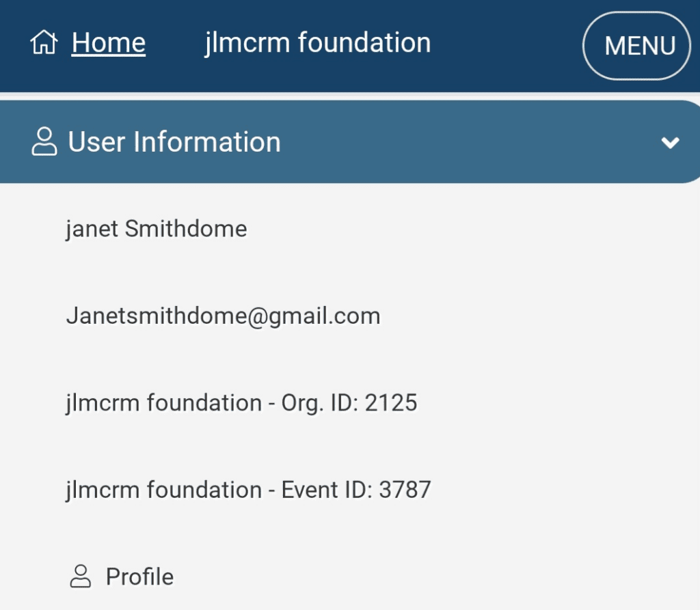
Task: Click the Org. ID number 2125
Action: click(391, 403)
